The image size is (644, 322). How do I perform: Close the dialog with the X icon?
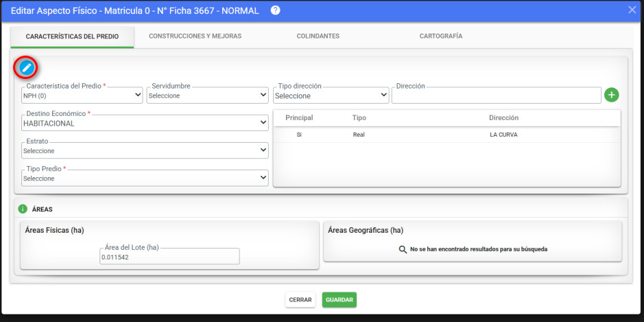coord(632,10)
